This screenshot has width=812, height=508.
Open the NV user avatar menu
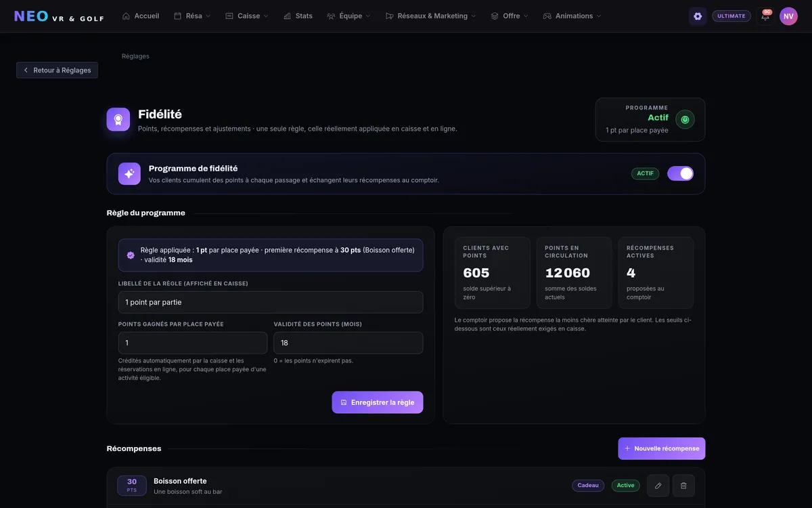click(x=788, y=16)
